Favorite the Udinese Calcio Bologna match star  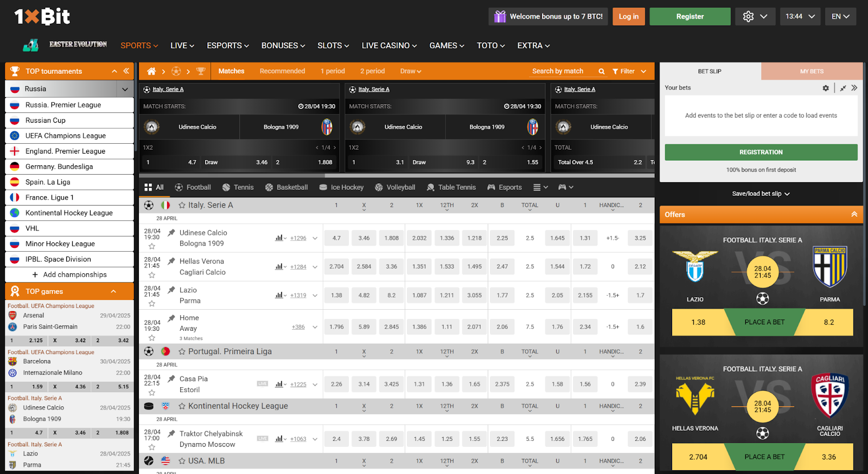(152, 246)
